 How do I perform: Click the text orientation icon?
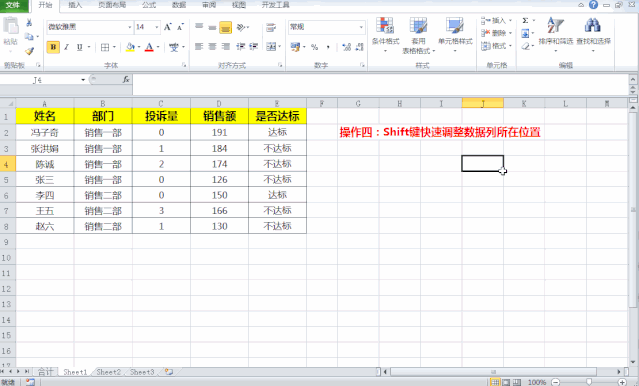(x=241, y=27)
